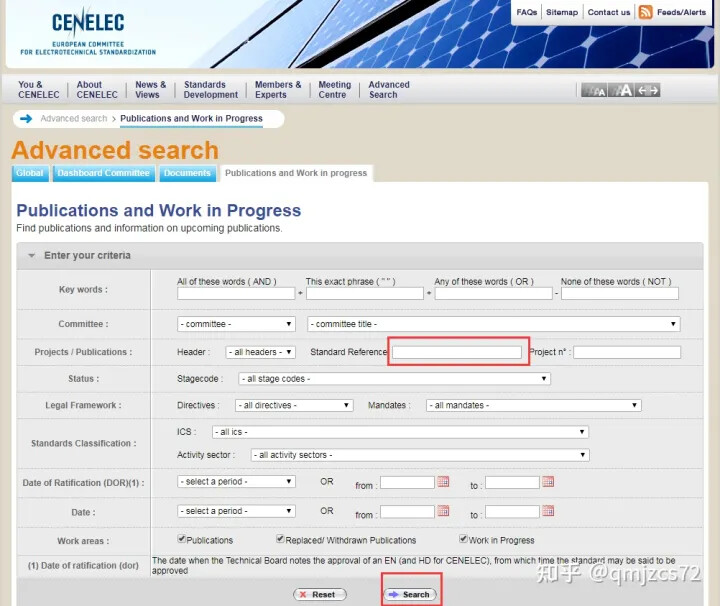Open calendar for DOR to date
Screen dimensions: 720x606
pos(548,482)
